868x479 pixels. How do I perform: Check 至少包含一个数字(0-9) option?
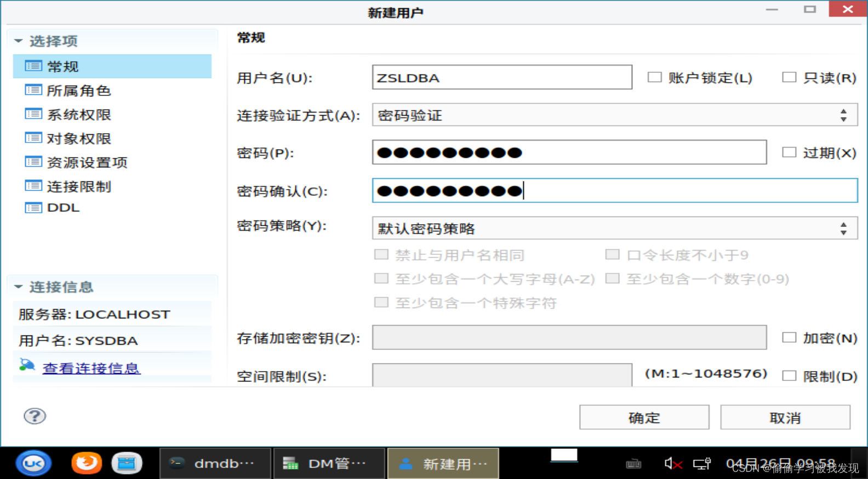click(x=613, y=278)
